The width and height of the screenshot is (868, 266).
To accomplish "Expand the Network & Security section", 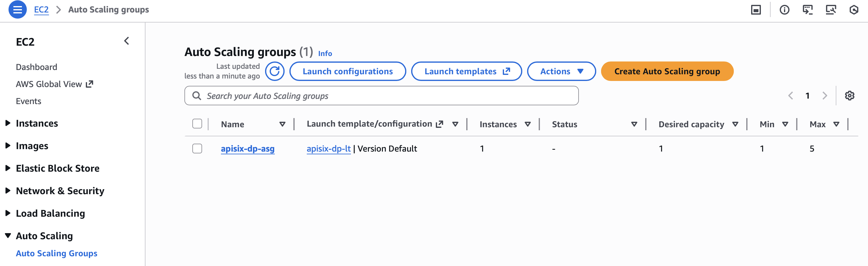I will pyautogui.click(x=8, y=191).
